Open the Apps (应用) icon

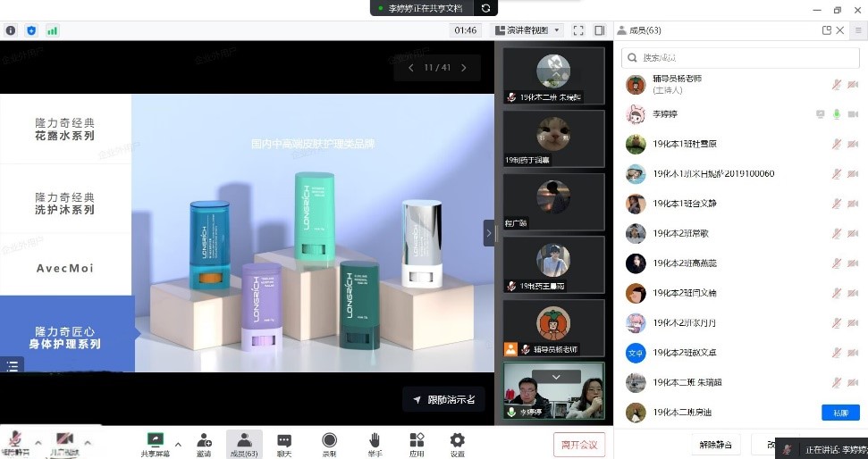click(x=417, y=442)
